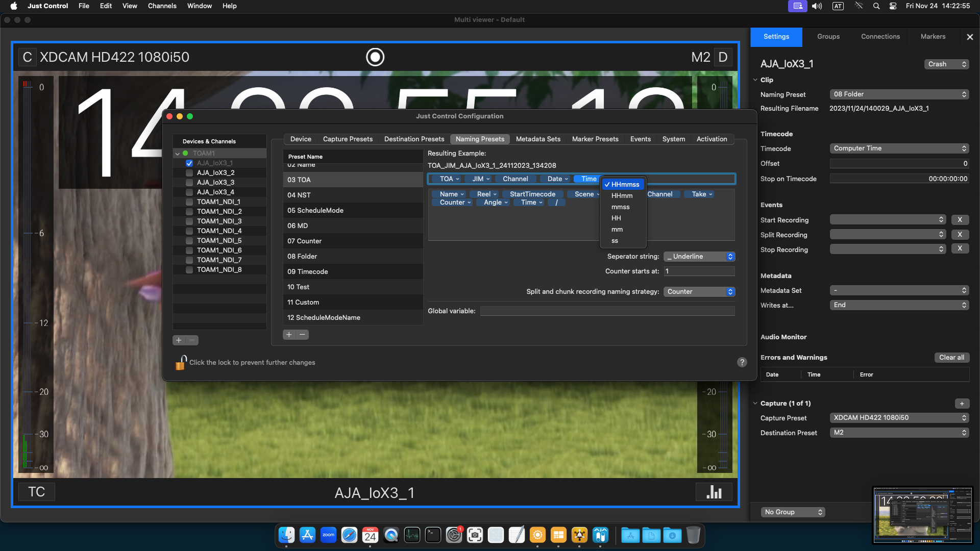The width and height of the screenshot is (980, 551).
Task: Open Spotlight search in the menu bar
Action: 876,6
